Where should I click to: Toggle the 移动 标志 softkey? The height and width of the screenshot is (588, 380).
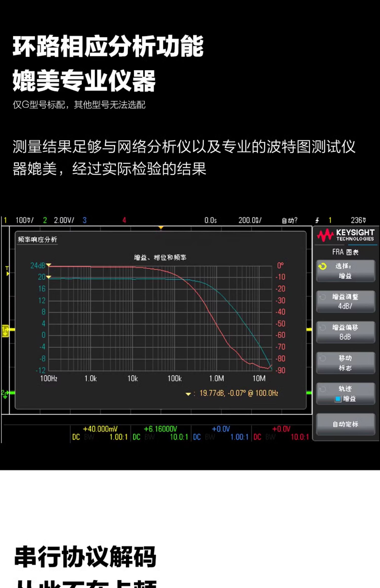pos(346,363)
